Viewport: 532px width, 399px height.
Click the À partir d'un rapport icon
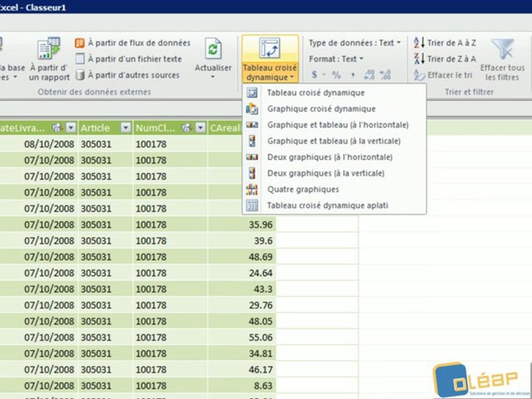[x=49, y=49]
